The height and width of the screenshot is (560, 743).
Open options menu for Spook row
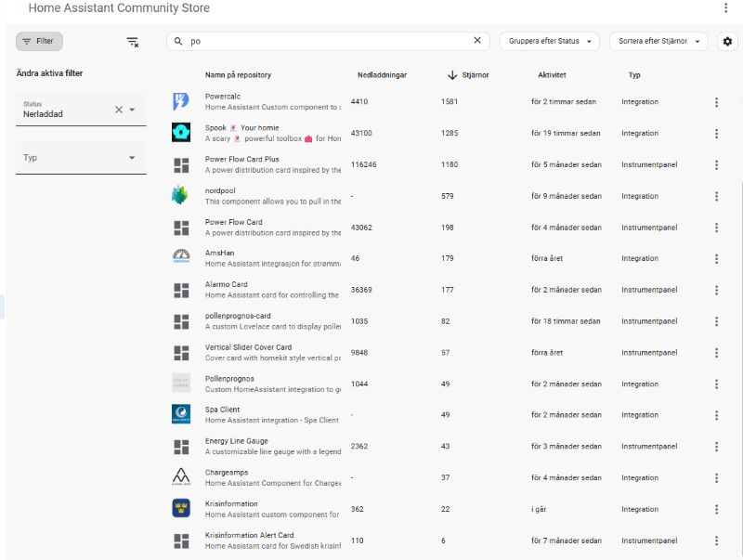[716, 133]
